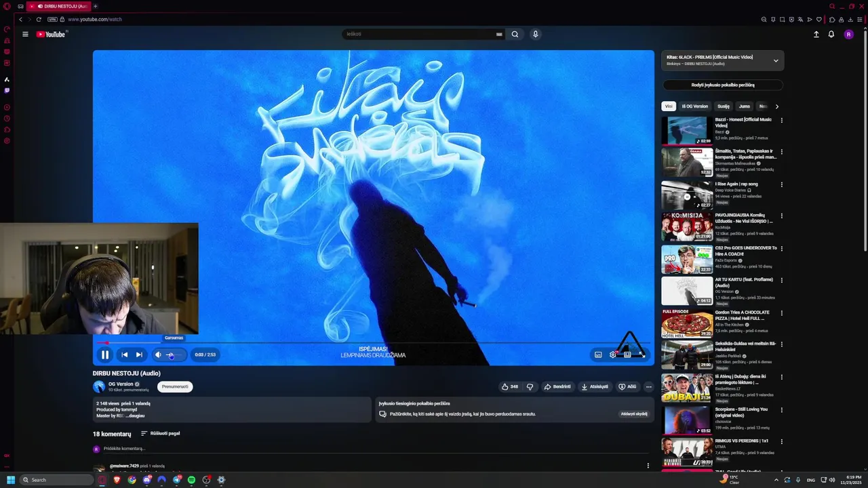Open a new browser tab
Image resolution: width=868 pixels, height=488 pixels.
click(x=95, y=6)
